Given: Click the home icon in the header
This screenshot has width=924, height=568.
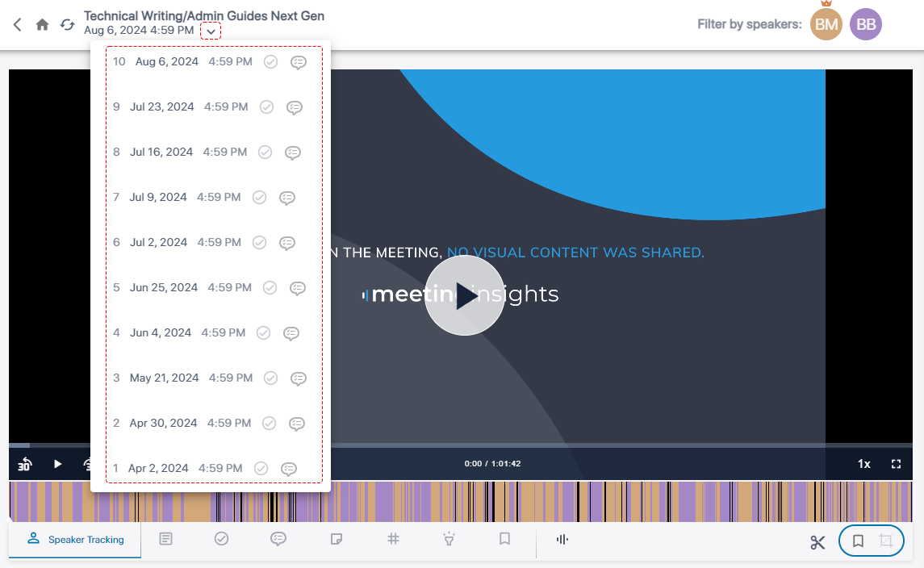Looking at the screenshot, I should click(43, 25).
